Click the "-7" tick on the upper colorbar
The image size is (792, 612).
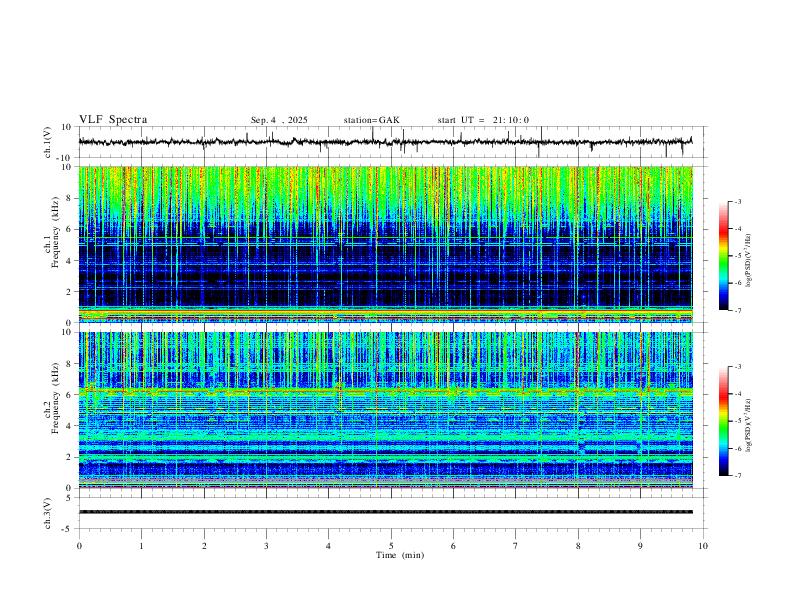pos(737,311)
